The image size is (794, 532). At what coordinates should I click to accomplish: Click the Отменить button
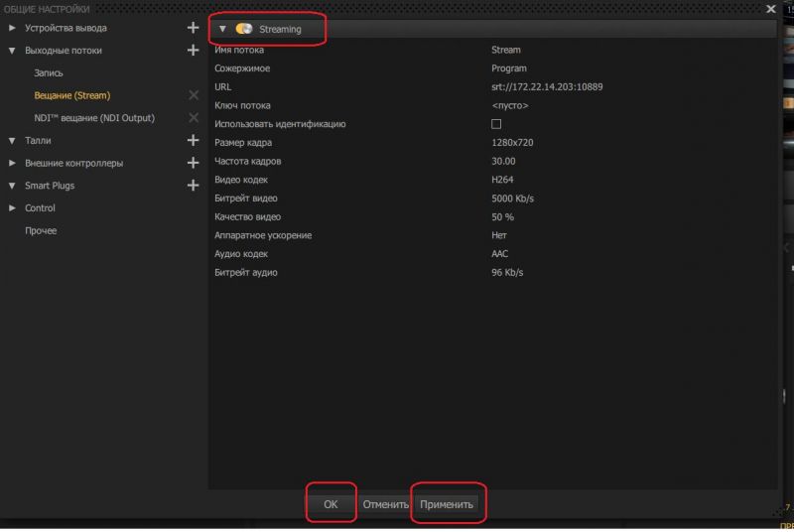tap(385, 504)
